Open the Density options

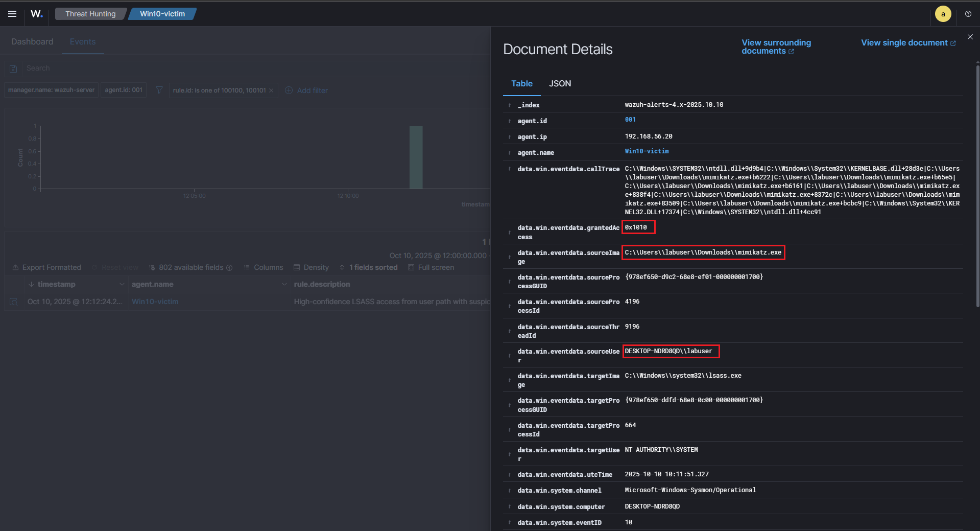pos(311,268)
